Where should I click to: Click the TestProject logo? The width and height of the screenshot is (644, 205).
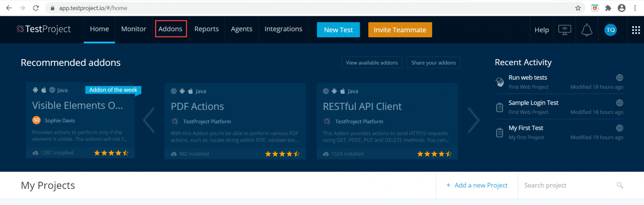(x=44, y=29)
